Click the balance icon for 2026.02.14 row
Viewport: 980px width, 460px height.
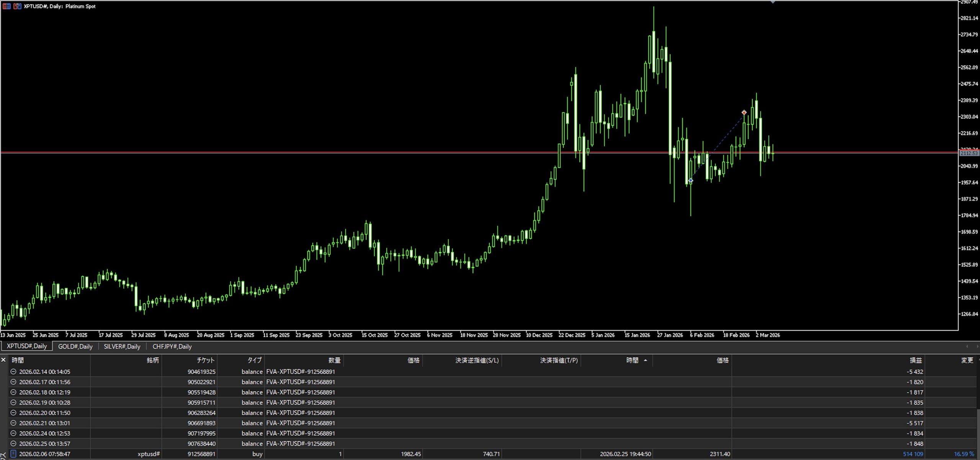coord(13,372)
